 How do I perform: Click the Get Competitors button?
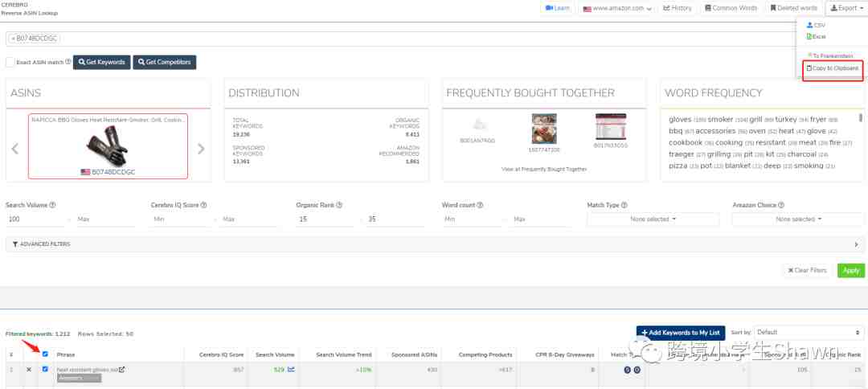[x=165, y=63]
